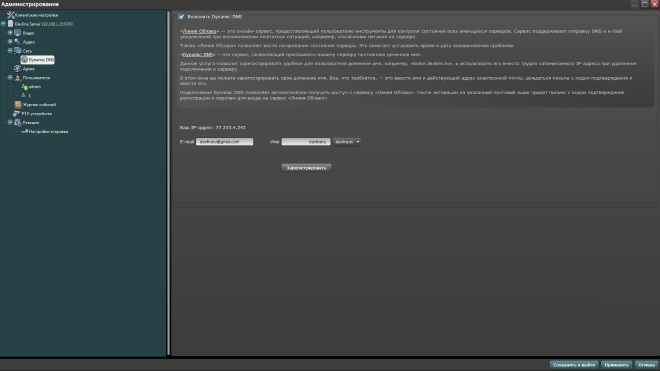This screenshot has height=371, width=660.
Task: Open the Archive film reel icon
Action: (18, 68)
